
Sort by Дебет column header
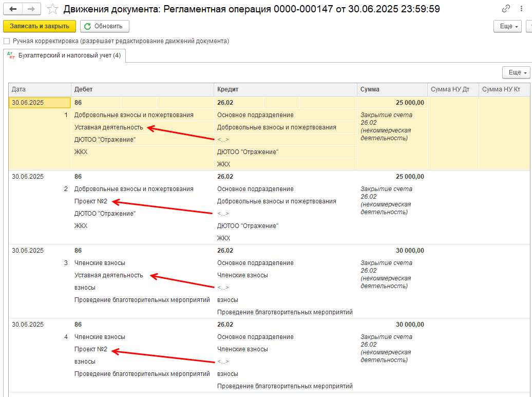click(142, 89)
